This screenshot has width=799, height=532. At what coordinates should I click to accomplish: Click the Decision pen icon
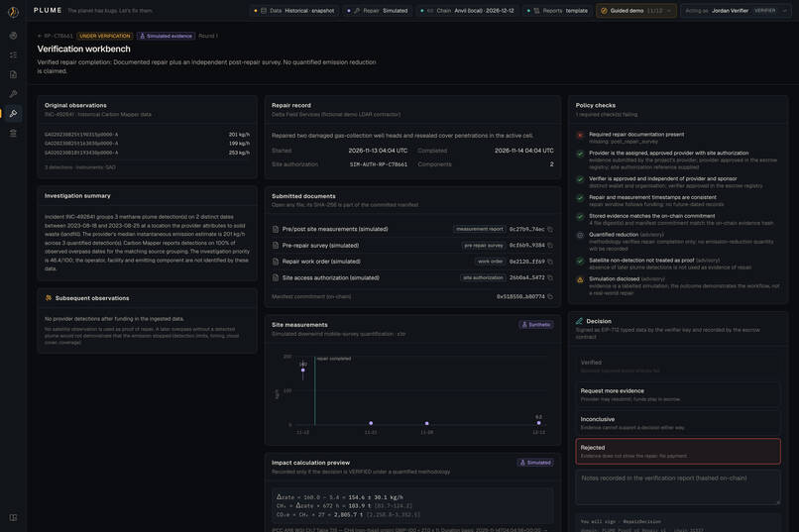click(579, 321)
